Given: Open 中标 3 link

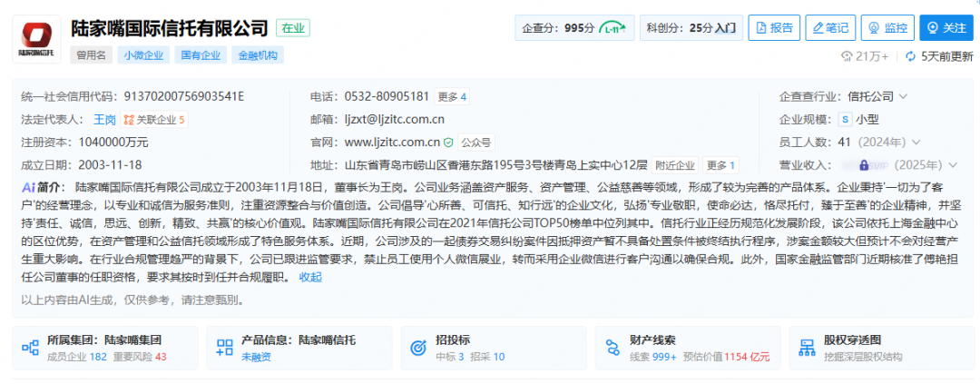Looking at the screenshot, I should tap(449, 357).
